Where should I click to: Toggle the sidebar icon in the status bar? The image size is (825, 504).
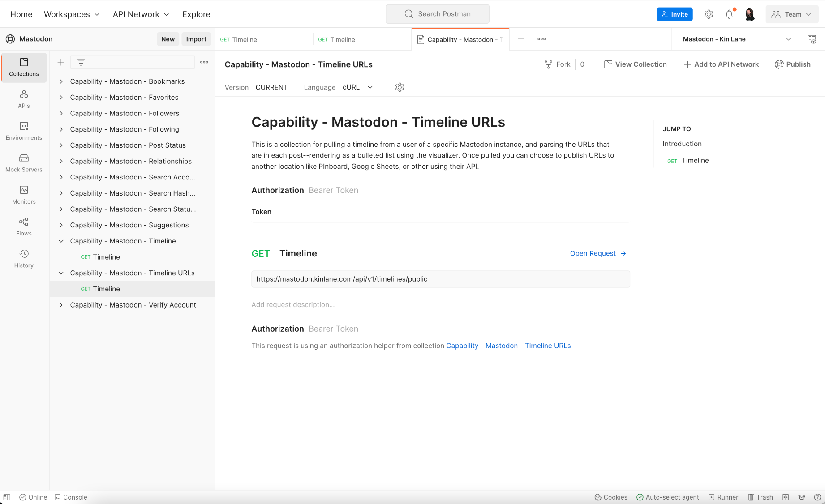(7, 497)
